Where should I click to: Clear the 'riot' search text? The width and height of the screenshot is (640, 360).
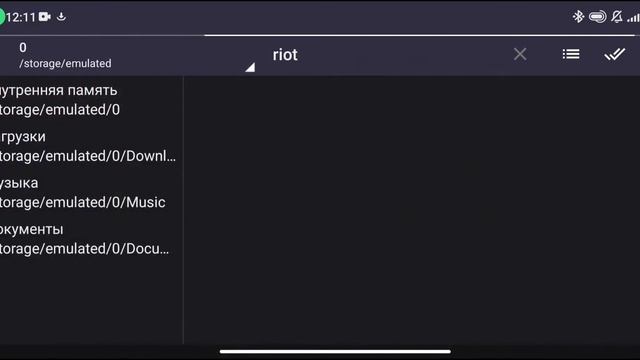coord(520,54)
